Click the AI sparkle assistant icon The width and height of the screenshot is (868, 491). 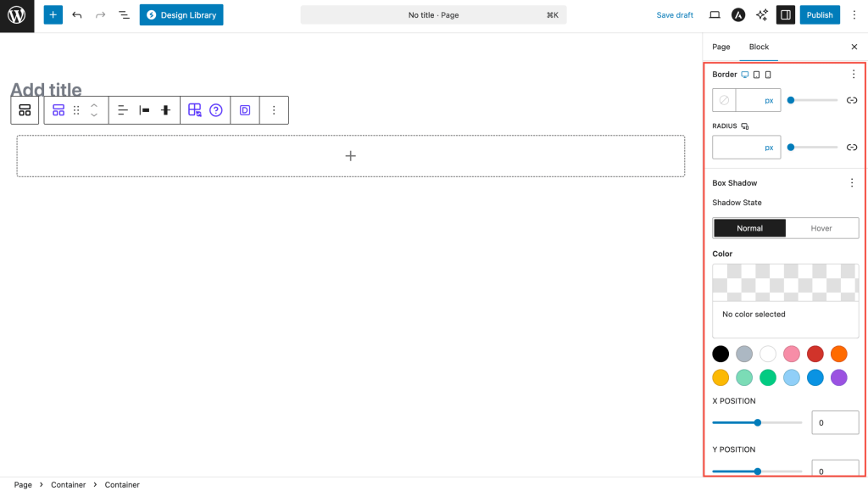click(761, 15)
